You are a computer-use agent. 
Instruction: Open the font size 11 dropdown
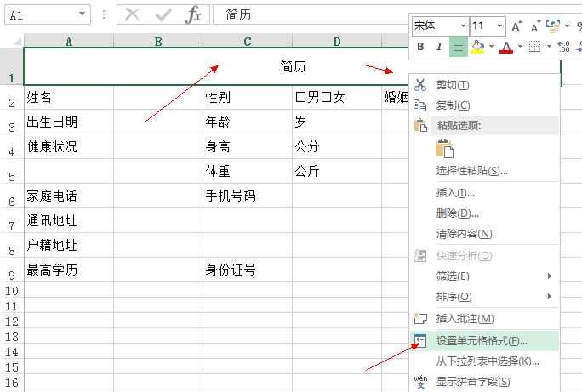pyautogui.click(x=500, y=26)
